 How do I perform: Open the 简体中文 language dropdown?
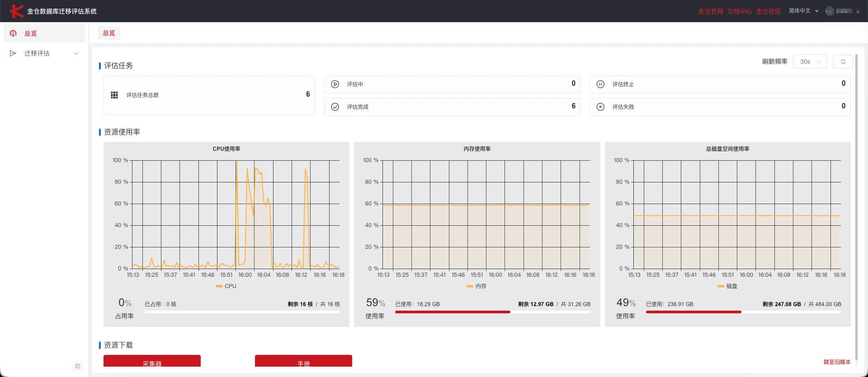(x=804, y=11)
